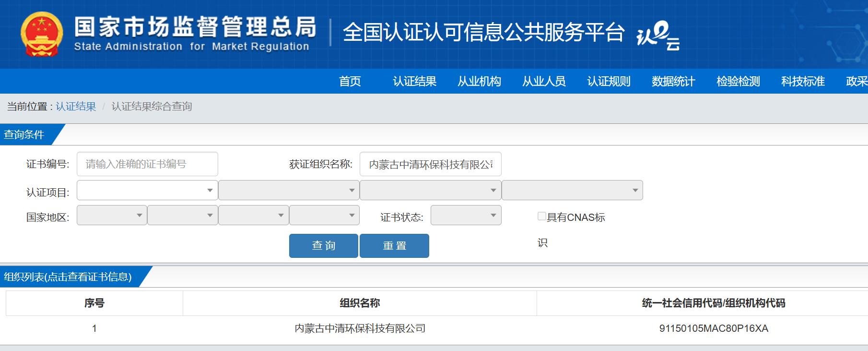This screenshot has height=351, width=868.
Task: Open the 认证规则 navigation menu
Action: pyautogui.click(x=609, y=81)
